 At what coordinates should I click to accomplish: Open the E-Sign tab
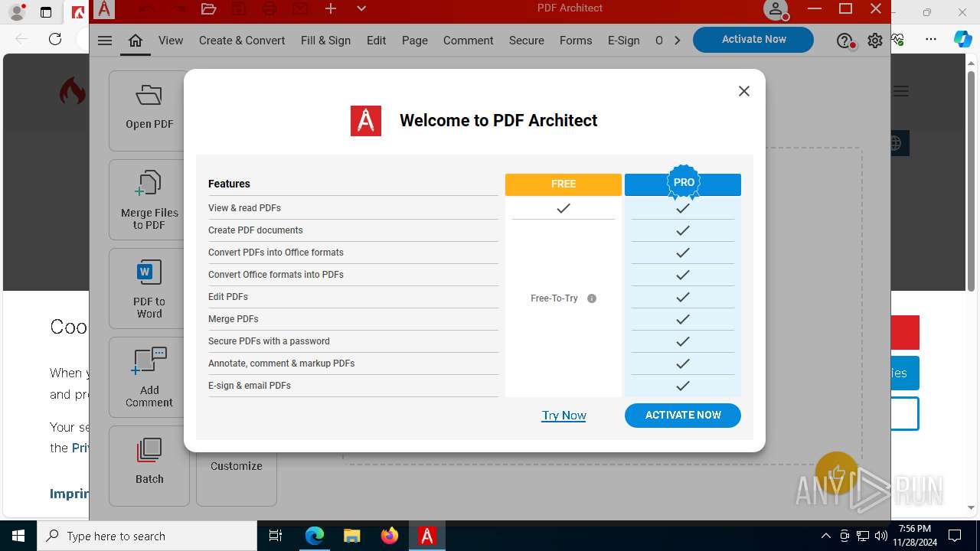tap(624, 41)
